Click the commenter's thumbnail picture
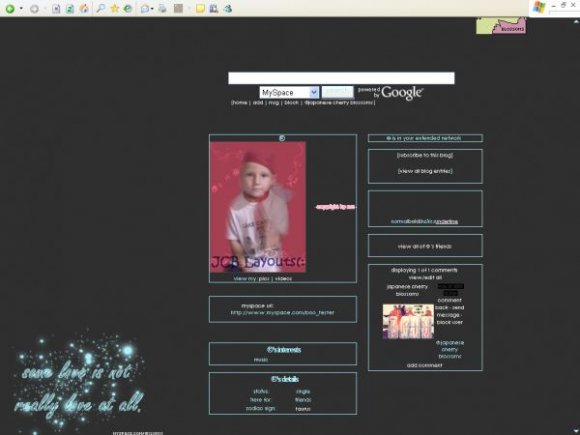 (408, 321)
